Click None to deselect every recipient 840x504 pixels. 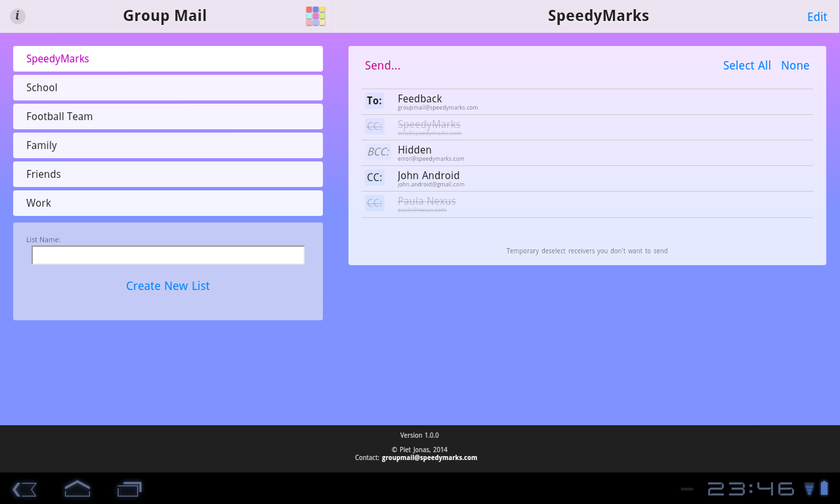tap(795, 65)
